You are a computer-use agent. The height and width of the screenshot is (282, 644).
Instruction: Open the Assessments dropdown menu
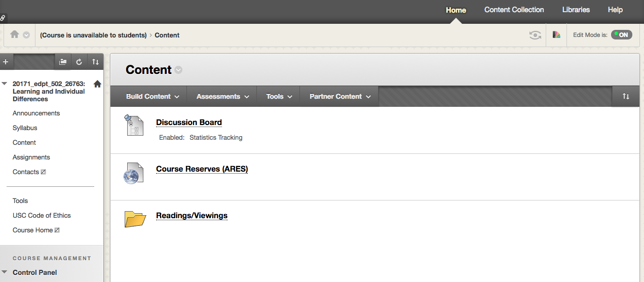coord(222,96)
